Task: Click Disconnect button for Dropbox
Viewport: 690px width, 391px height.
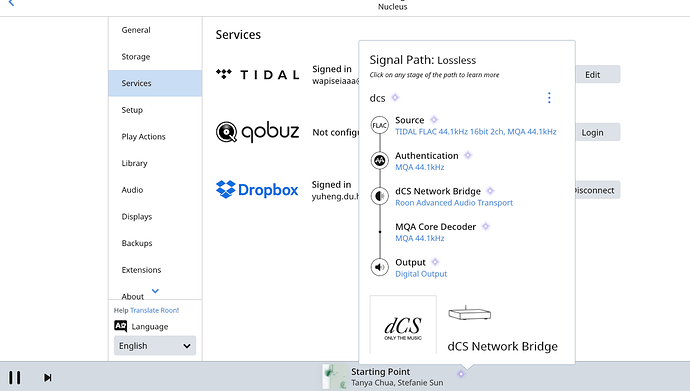Action: pos(598,190)
